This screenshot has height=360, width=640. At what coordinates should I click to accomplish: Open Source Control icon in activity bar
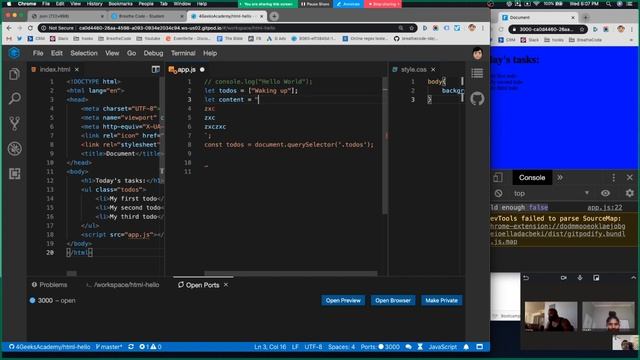[15, 123]
